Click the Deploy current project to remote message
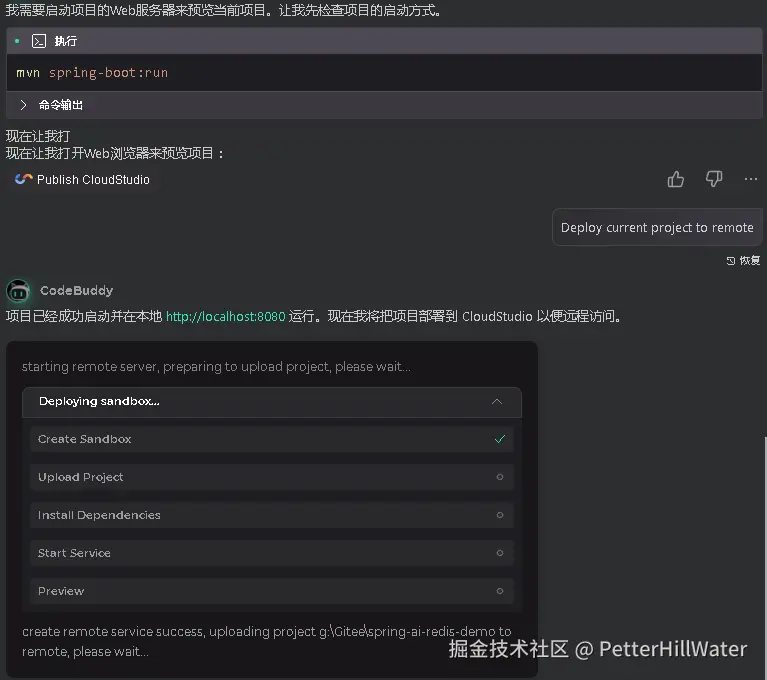Screen dimensions: 767x680 tap(657, 227)
